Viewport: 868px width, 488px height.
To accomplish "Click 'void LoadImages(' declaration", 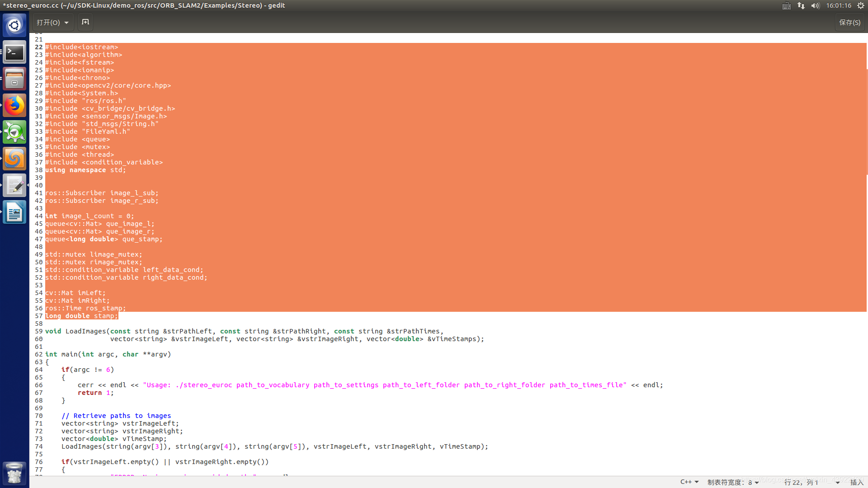I will coord(77,331).
